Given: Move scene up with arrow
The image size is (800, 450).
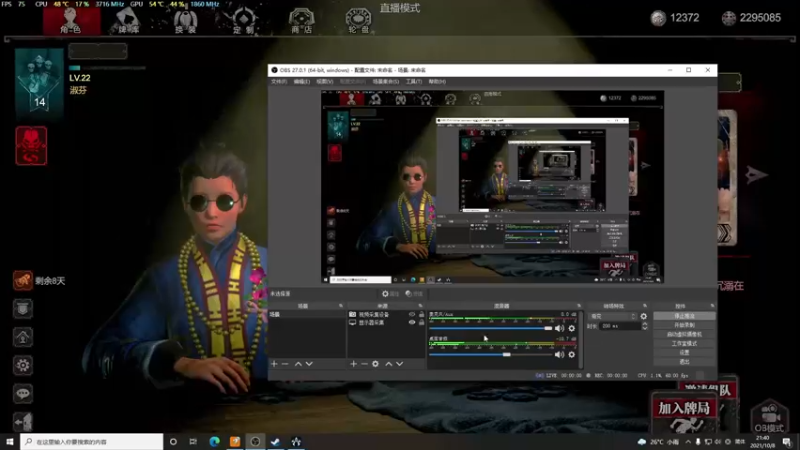Looking at the screenshot, I should 298,364.
